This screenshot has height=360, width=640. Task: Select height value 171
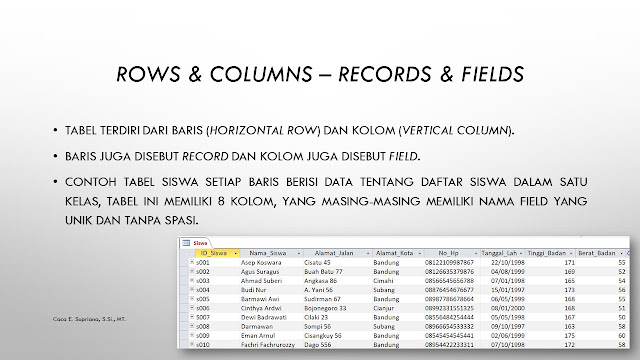pos(569,262)
